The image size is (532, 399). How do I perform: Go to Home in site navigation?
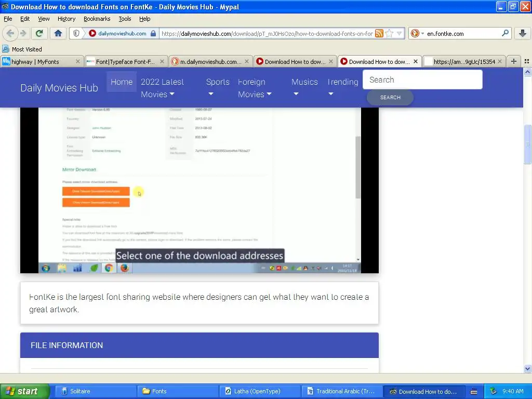tap(122, 82)
